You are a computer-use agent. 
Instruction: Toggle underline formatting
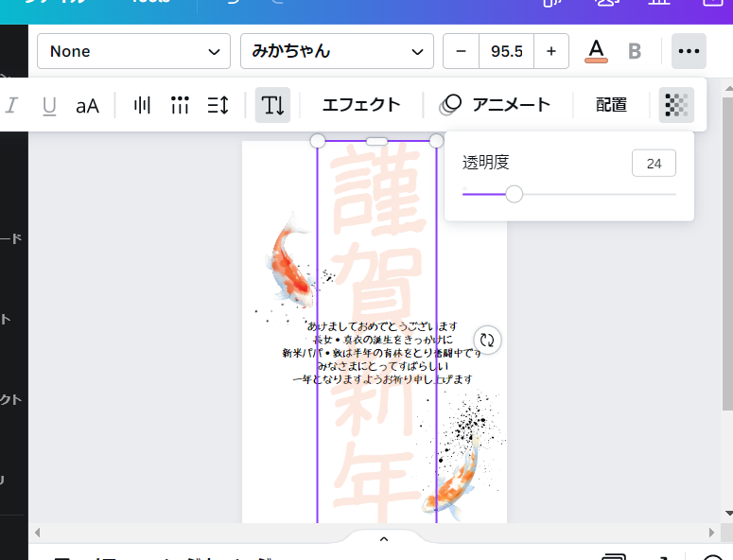click(49, 105)
